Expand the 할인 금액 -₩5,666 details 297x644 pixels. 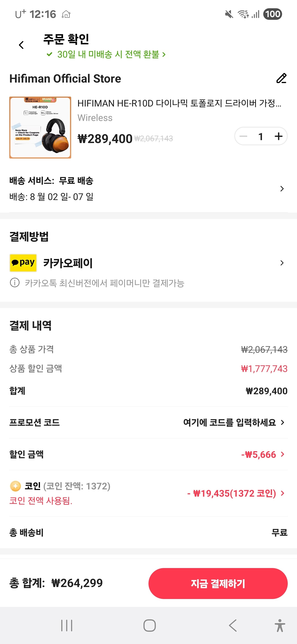click(x=262, y=454)
